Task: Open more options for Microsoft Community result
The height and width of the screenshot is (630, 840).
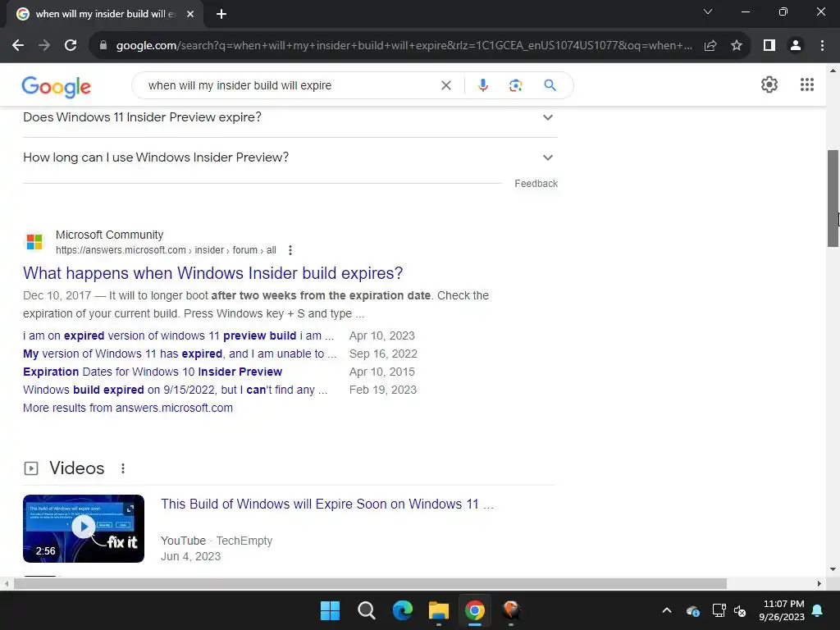Action: [290, 250]
